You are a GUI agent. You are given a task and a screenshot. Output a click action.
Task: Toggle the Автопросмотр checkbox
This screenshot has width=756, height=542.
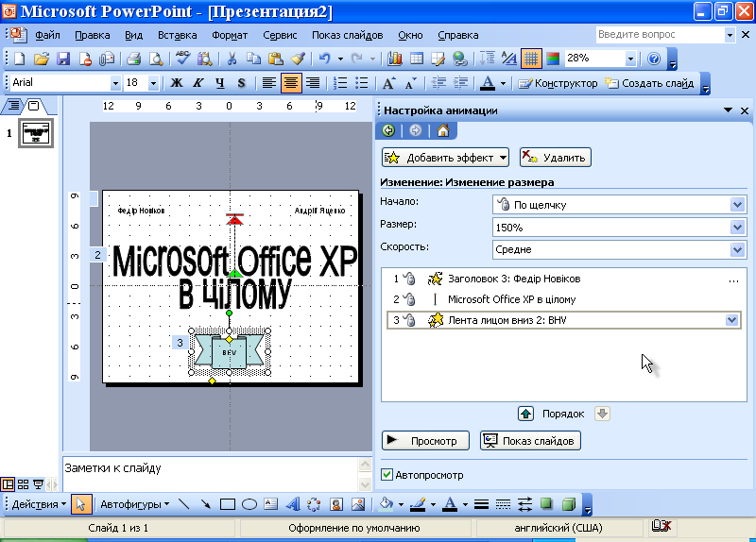coord(387,475)
